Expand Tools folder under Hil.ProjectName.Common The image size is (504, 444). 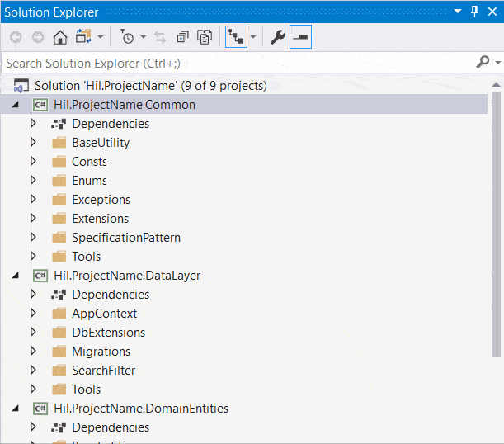(x=33, y=256)
